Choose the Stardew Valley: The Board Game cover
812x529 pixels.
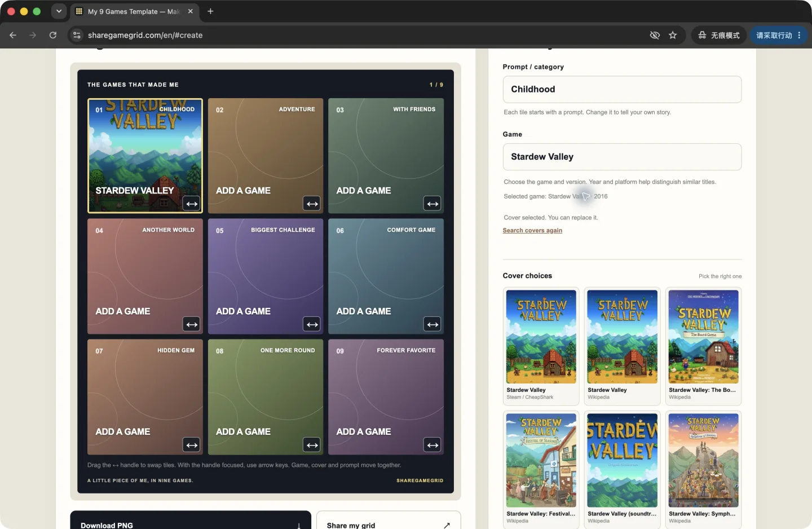703,346
